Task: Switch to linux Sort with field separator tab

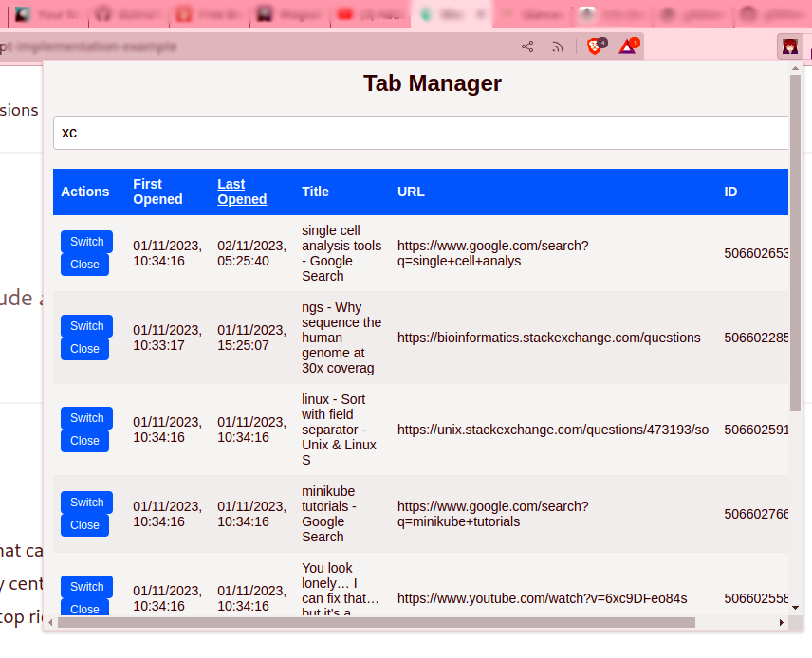Action: coord(86,418)
